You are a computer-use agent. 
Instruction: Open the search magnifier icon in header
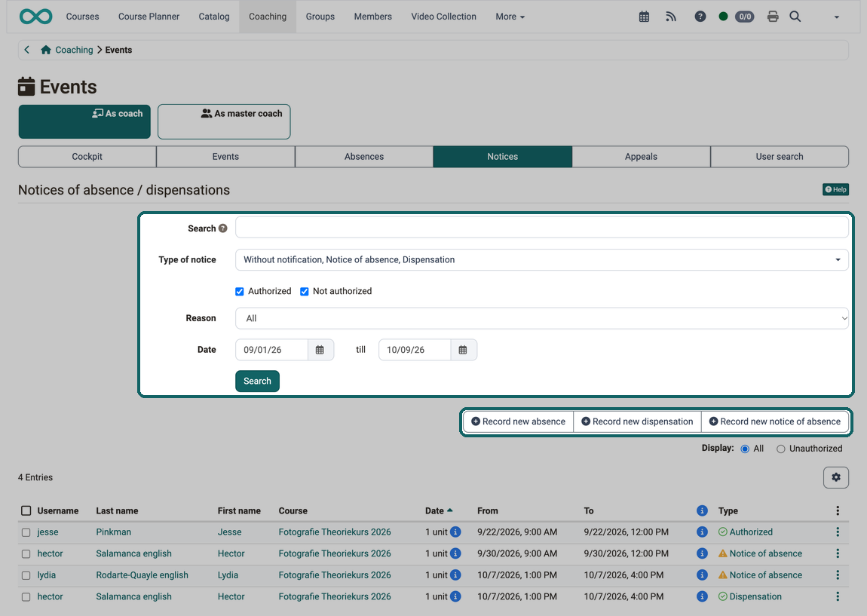[x=795, y=17]
